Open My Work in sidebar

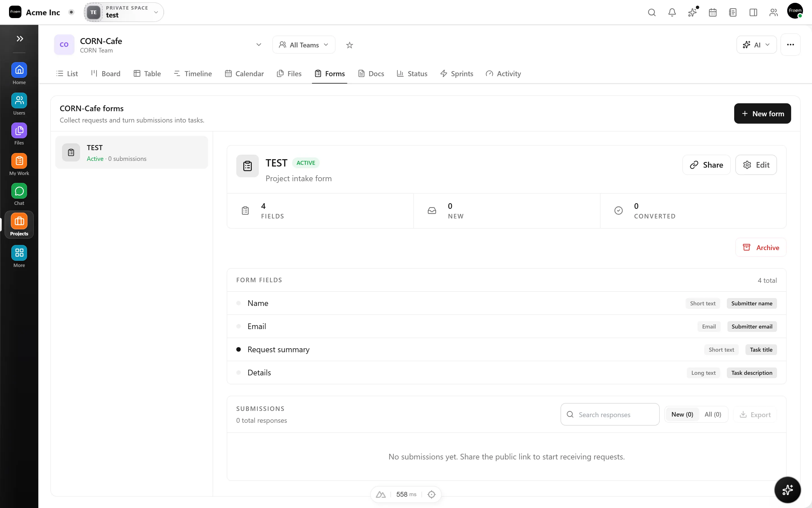click(19, 164)
